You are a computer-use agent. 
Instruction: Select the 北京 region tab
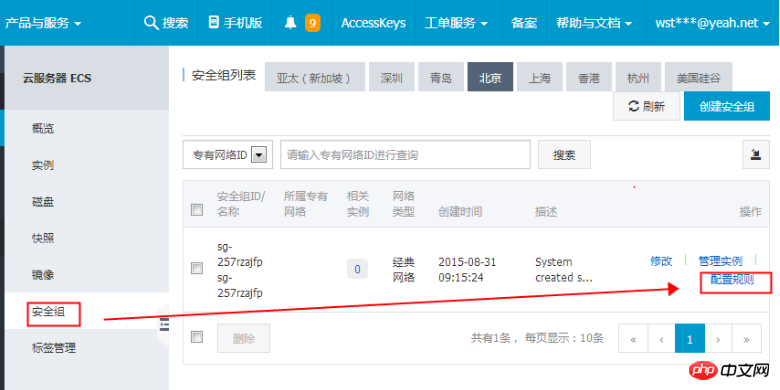point(490,77)
